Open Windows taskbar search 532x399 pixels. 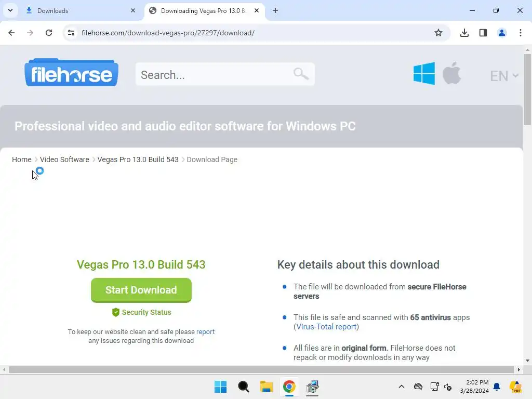pyautogui.click(x=243, y=387)
